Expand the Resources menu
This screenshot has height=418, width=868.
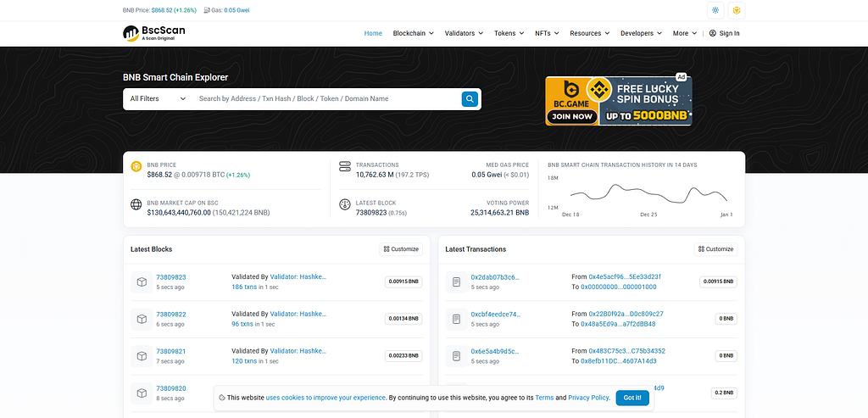pos(590,33)
